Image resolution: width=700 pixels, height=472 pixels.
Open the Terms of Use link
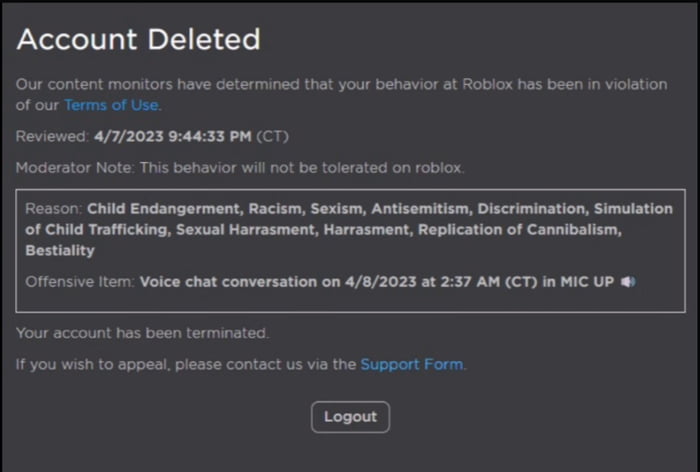111,105
